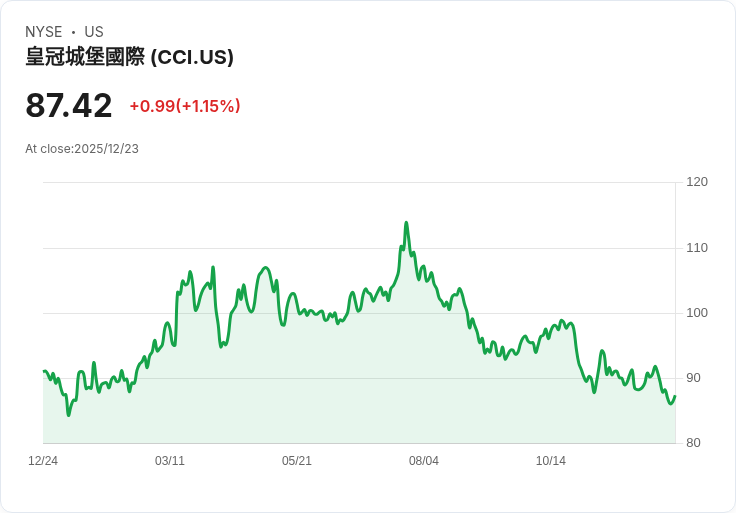Select the 100 price axis label
Viewport: 736px width, 513px height.
pos(697,313)
